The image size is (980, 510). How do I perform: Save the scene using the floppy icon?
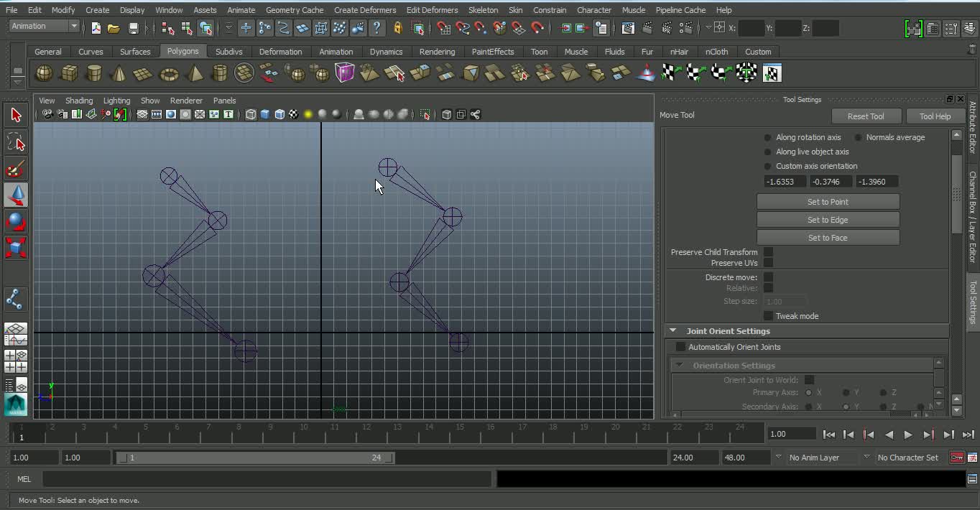[x=133, y=28]
